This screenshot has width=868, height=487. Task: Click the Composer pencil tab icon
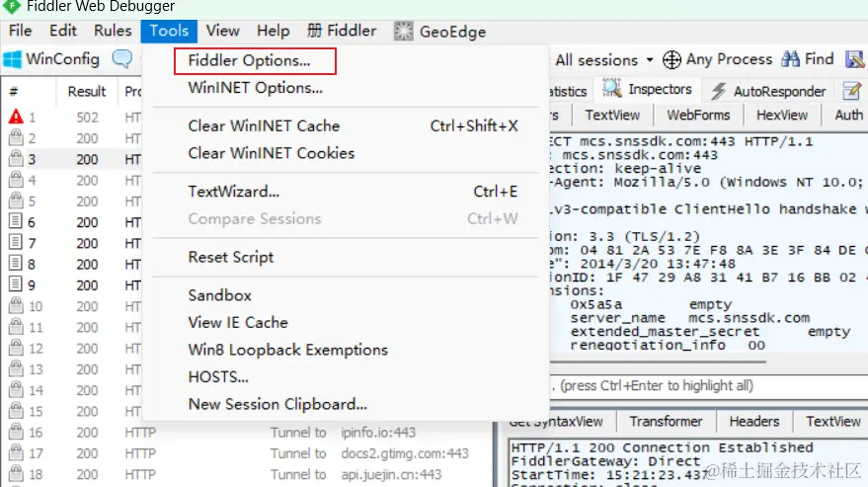click(852, 90)
